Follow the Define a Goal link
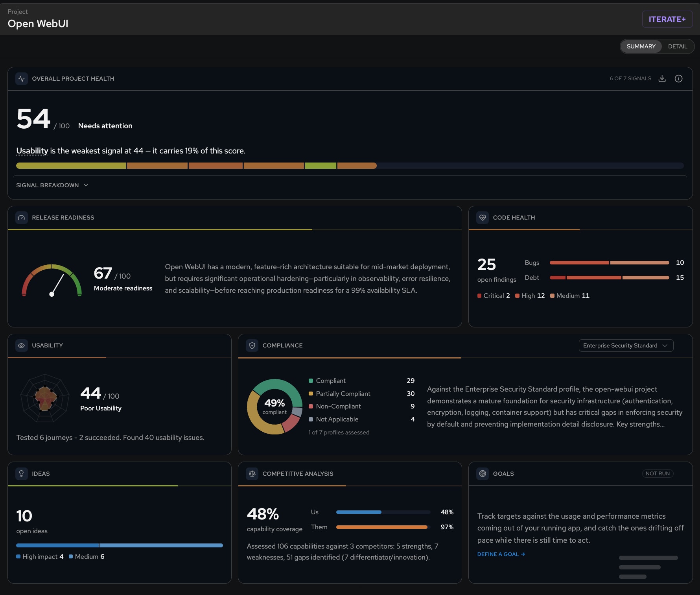This screenshot has width=700, height=595. click(501, 554)
